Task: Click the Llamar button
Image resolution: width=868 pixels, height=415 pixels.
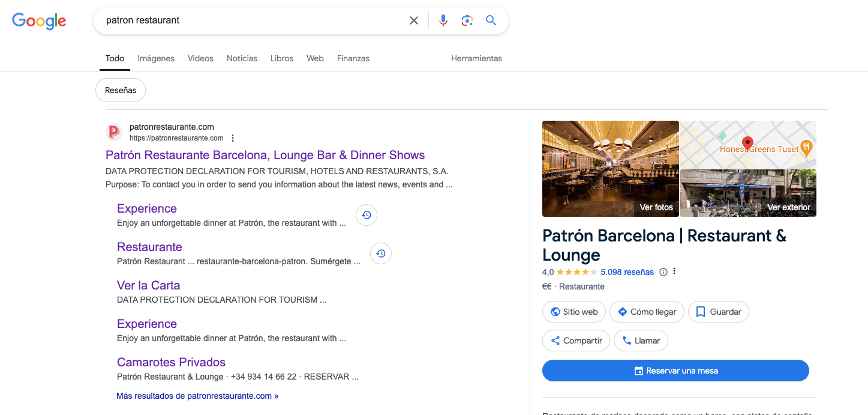Action: pyautogui.click(x=641, y=341)
